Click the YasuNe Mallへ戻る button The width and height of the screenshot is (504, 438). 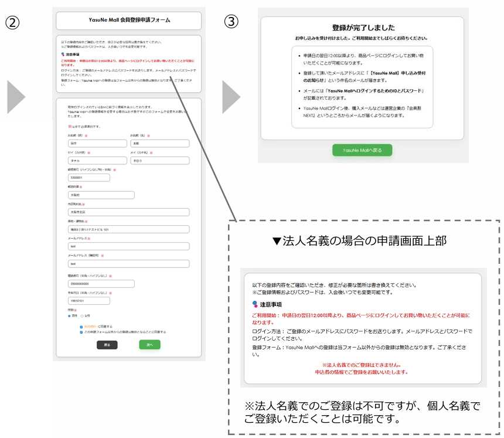tap(362, 150)
